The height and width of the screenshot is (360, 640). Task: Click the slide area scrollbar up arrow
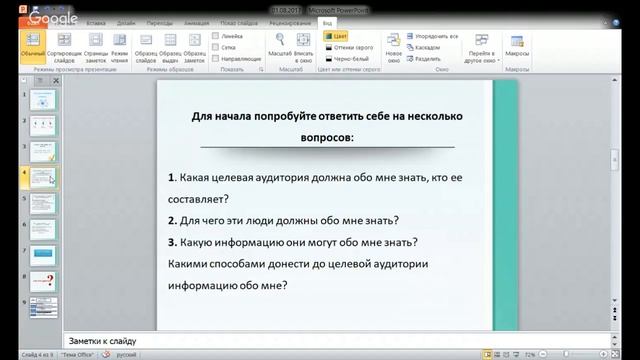615,80
